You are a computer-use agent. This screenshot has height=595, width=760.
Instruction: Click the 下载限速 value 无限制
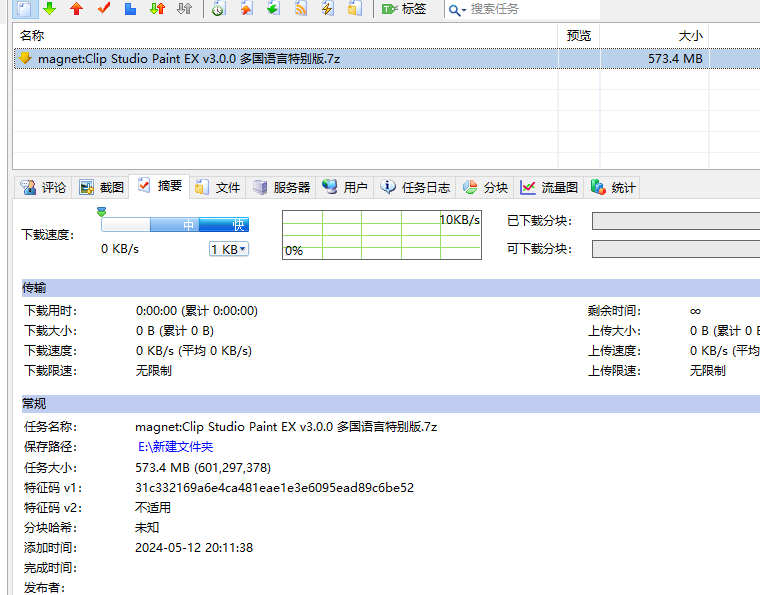(x=153, y=371)
